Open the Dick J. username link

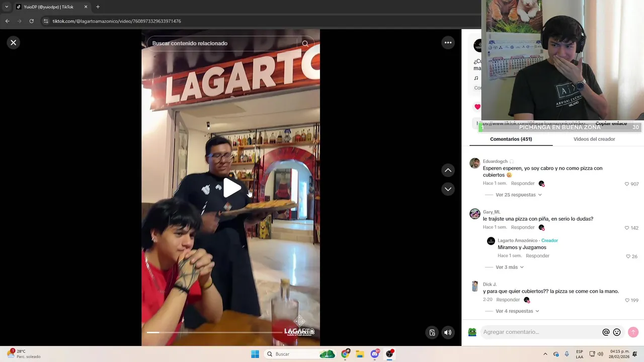click(490, 285)
